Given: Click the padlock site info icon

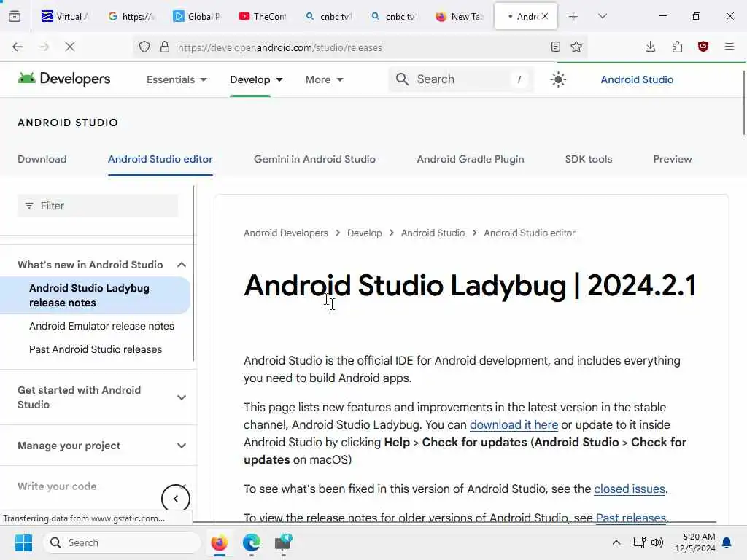Looking at the screenshot, I should tap(164, 47).
